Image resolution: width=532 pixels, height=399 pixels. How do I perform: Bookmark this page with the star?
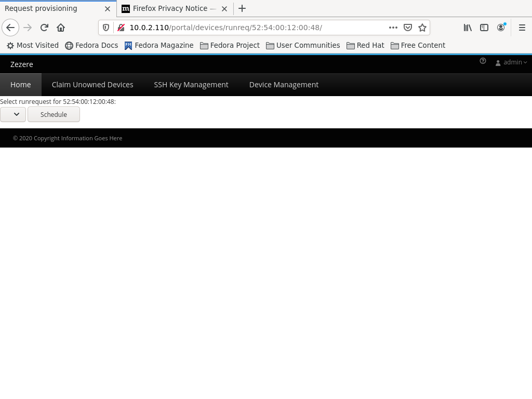pos(422,28)
